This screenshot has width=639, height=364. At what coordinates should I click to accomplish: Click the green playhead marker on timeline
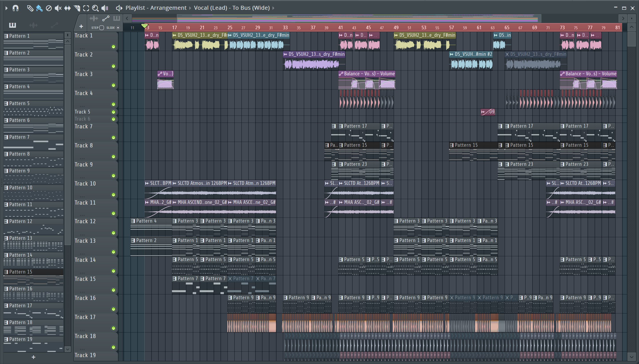click(x=144, y=26)
